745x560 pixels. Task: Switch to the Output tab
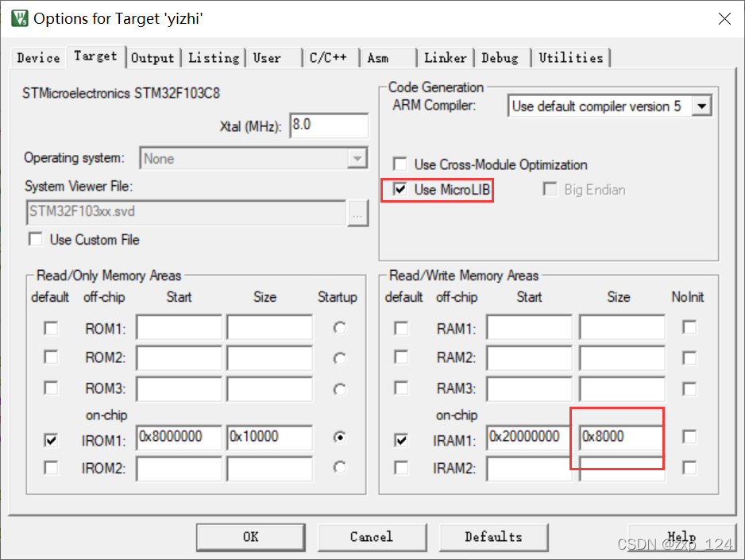pos(152,58)
